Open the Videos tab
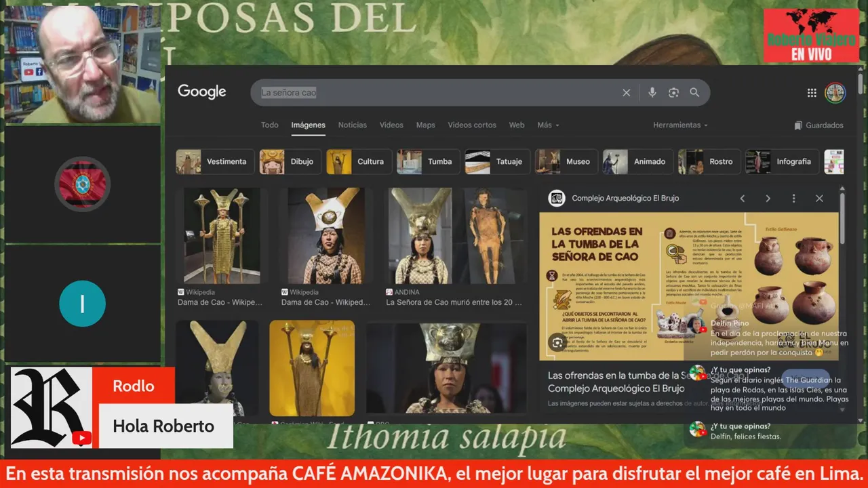 click(391, 125)
